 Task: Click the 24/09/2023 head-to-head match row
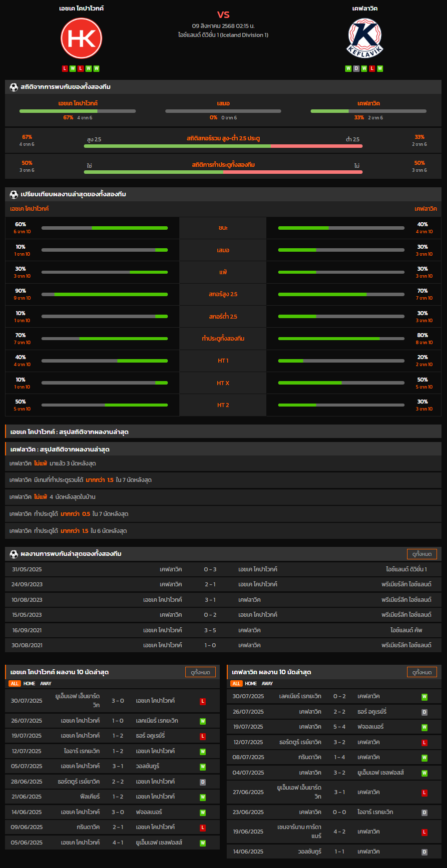click(223, 584)
